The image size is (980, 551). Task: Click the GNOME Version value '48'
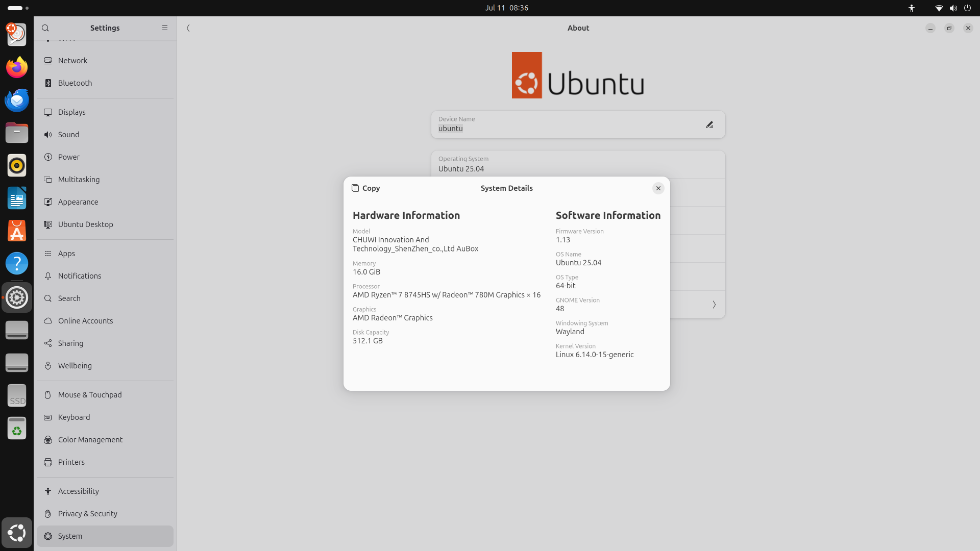(560, 309)
